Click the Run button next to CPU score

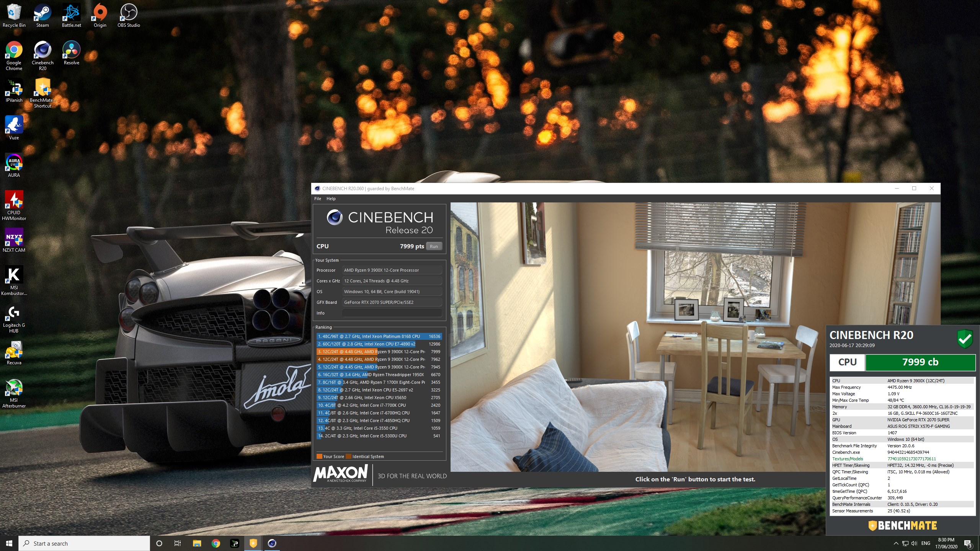(x=434, y=246)
